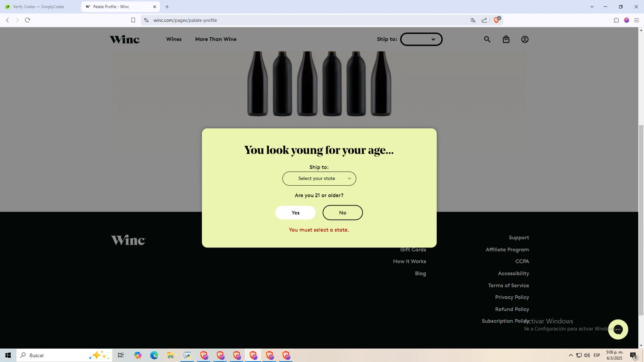Click the Windows search box Buscar
Viewport: 644px width, 362px height.
tap(64, 355)
